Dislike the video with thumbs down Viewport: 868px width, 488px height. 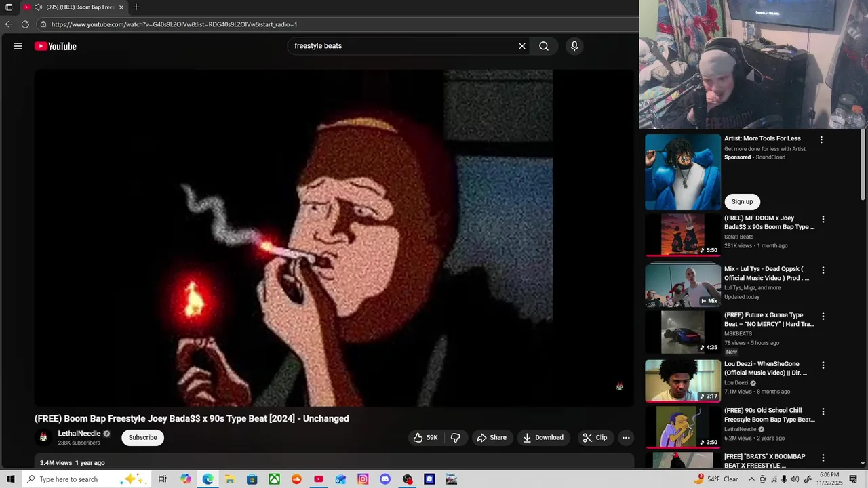[x=456, y=438]
